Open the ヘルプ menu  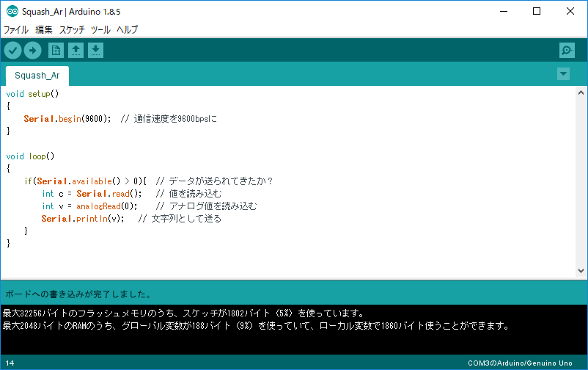pos(127,29)
